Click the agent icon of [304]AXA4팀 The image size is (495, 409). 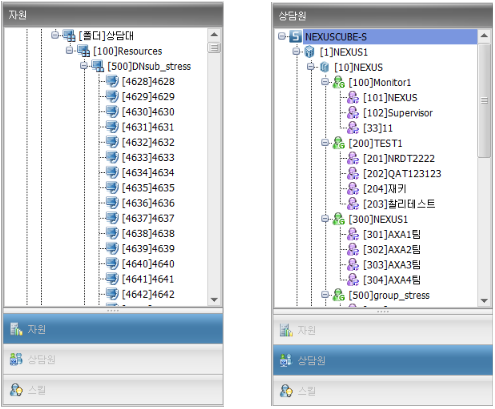tap(353, 280)
